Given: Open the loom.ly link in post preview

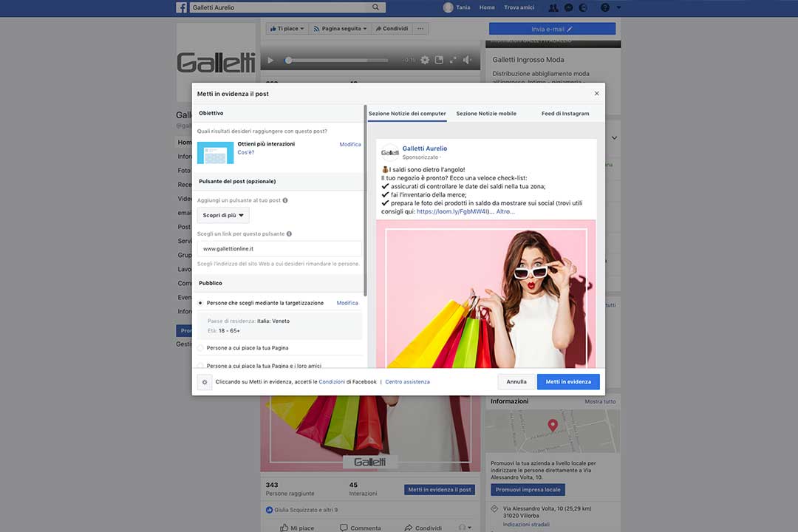Looking at the screenshot, I should [x=452, y=211].
